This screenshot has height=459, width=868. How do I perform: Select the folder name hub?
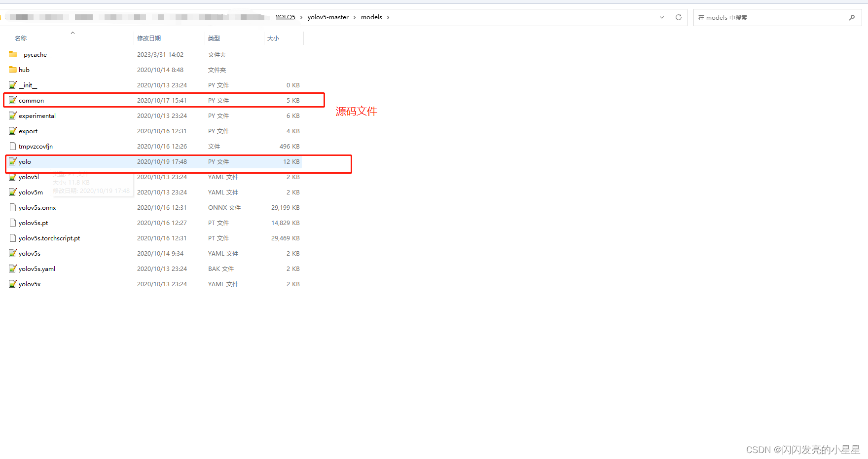click(x=24, y=70)
